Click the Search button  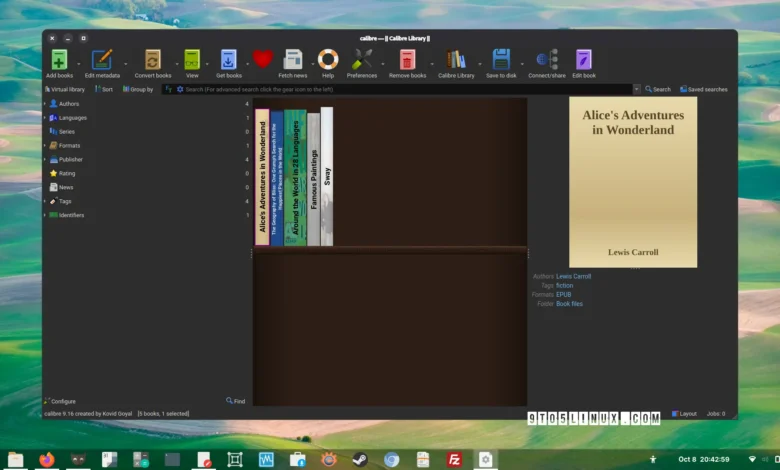(x=658, y=90)
